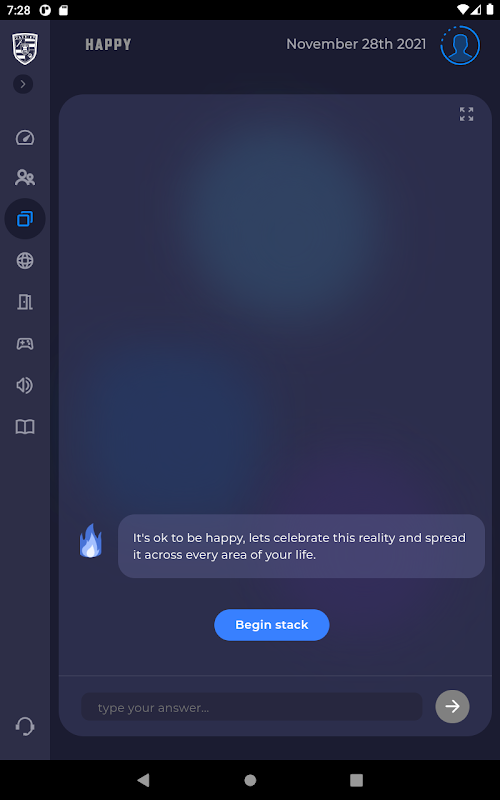Tap the Android home circle button
Image resolution: width=500 pixels, height=800 pixels.
click(x=250, y=780)
